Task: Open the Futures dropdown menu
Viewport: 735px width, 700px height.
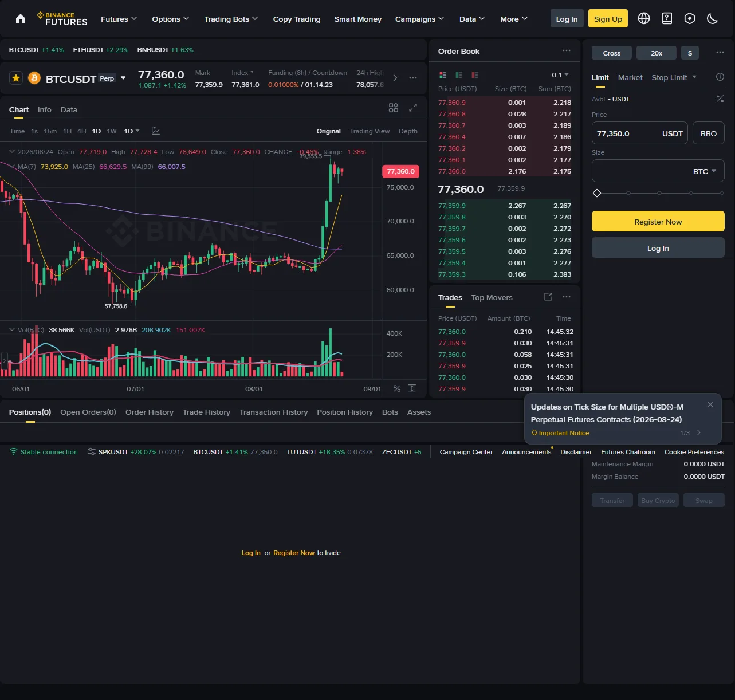Action: pyautogui.click(x=119, y=19)
